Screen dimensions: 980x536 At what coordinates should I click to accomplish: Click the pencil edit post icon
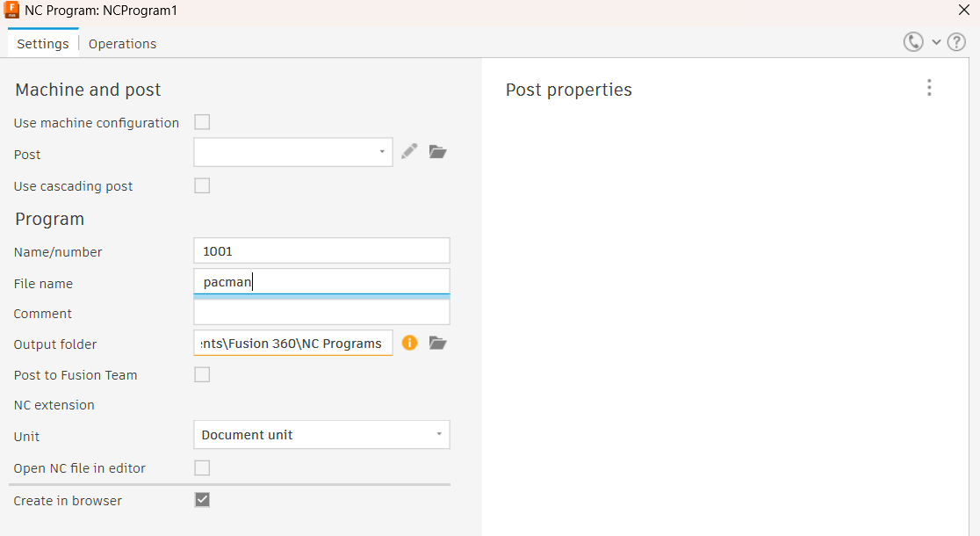click(x=409, y=151)
